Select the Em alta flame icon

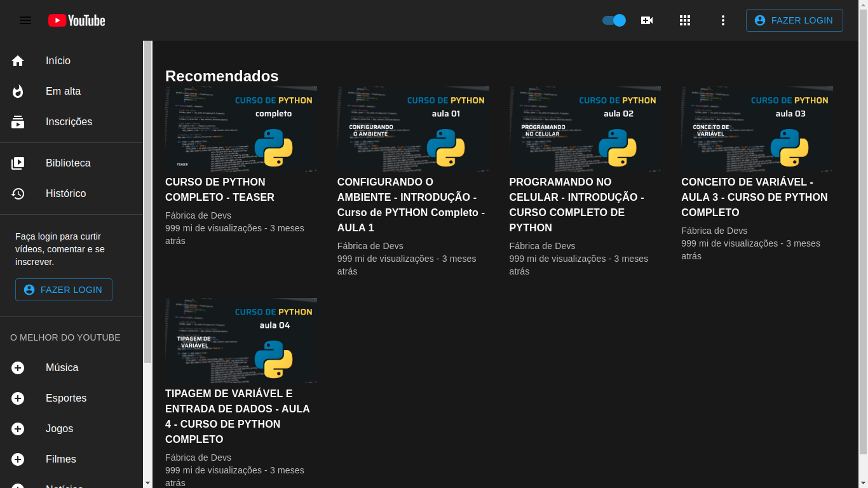(x=18, y=91)
